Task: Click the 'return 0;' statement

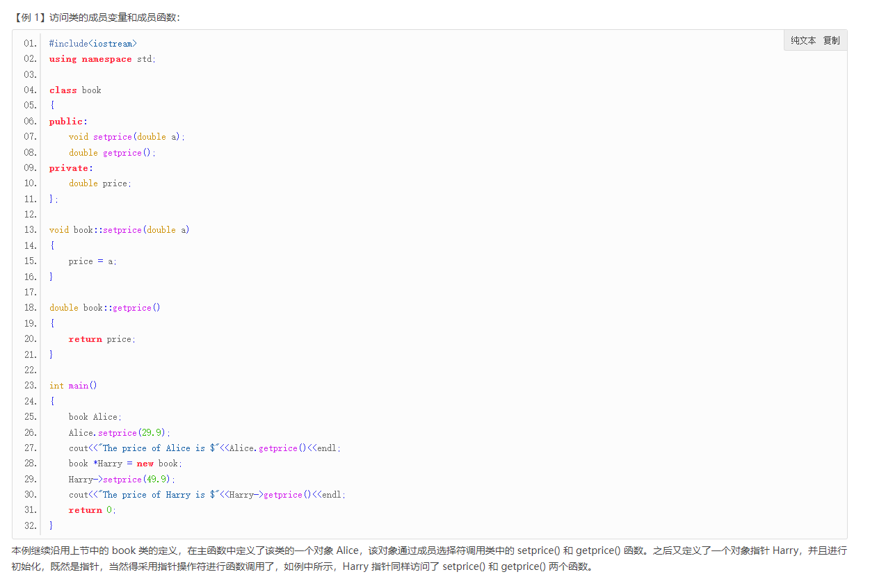Action: [92, 510]
